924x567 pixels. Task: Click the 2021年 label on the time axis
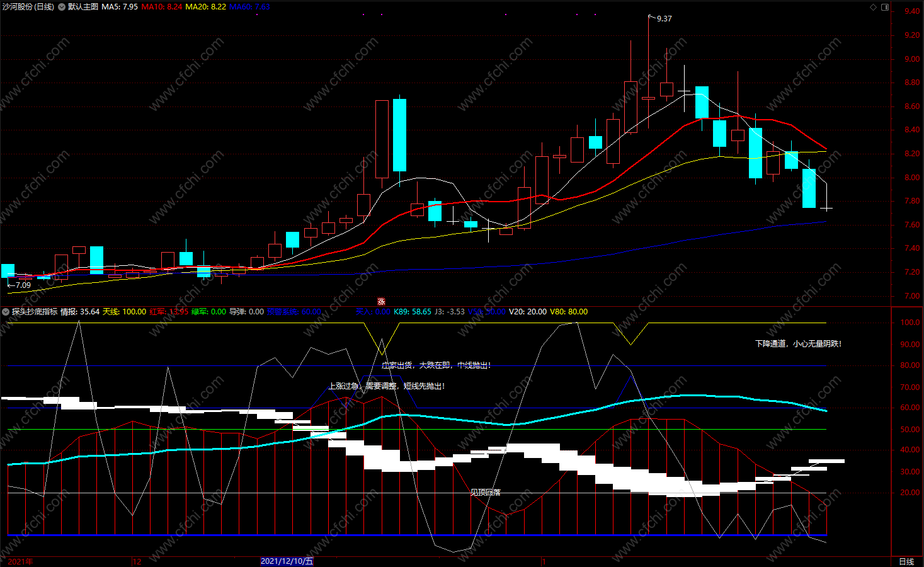[20, 561]
